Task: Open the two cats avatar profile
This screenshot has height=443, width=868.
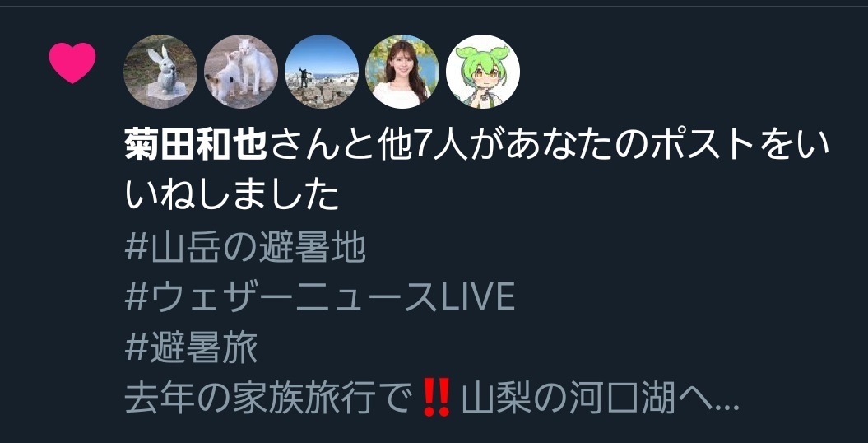Action: click(x=241, y=72)
